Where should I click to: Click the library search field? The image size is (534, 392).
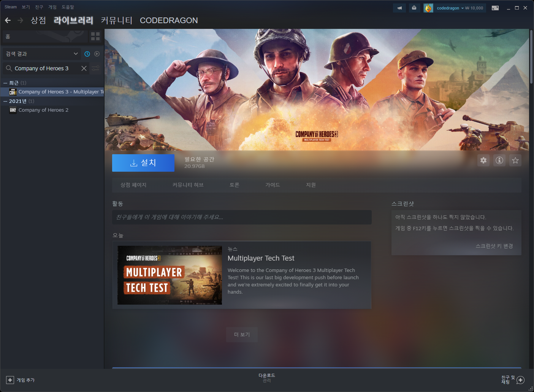coord(47,68)
